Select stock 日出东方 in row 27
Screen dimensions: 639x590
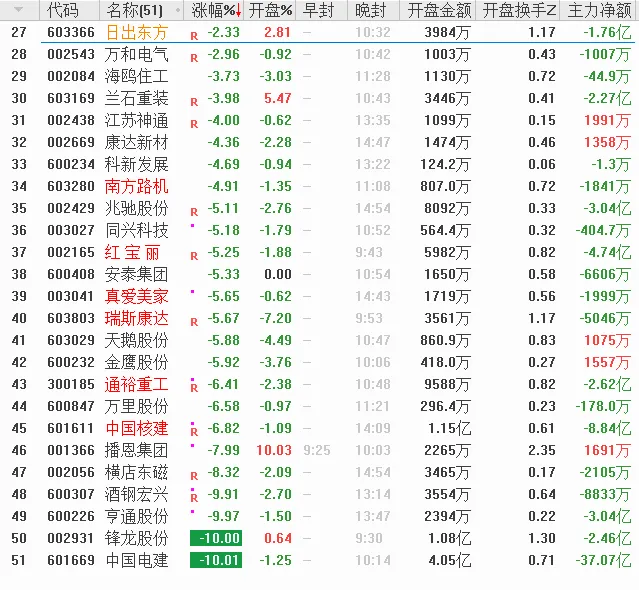137,32
